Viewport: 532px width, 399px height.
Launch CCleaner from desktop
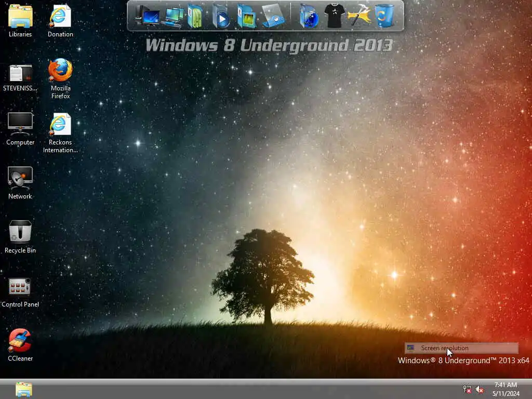(x=20, y=345)
